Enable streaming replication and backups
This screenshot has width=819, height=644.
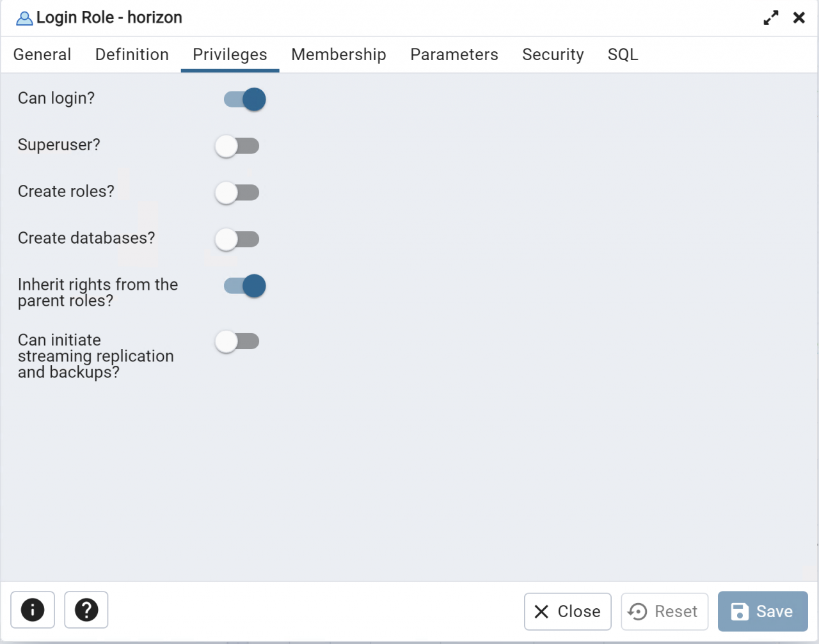[x=237, y=342]
